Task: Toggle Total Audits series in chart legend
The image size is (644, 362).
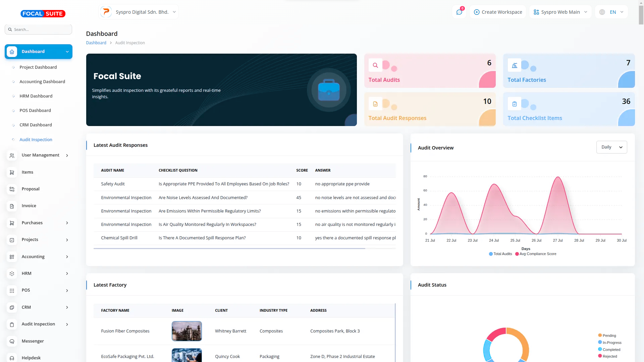Action: (500, 254)
